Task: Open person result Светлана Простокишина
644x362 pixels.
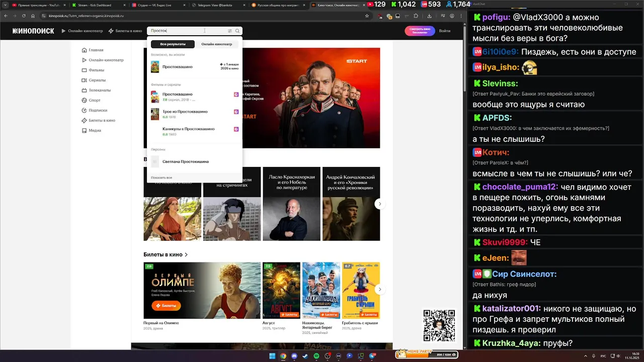Action: click(195, 161)
